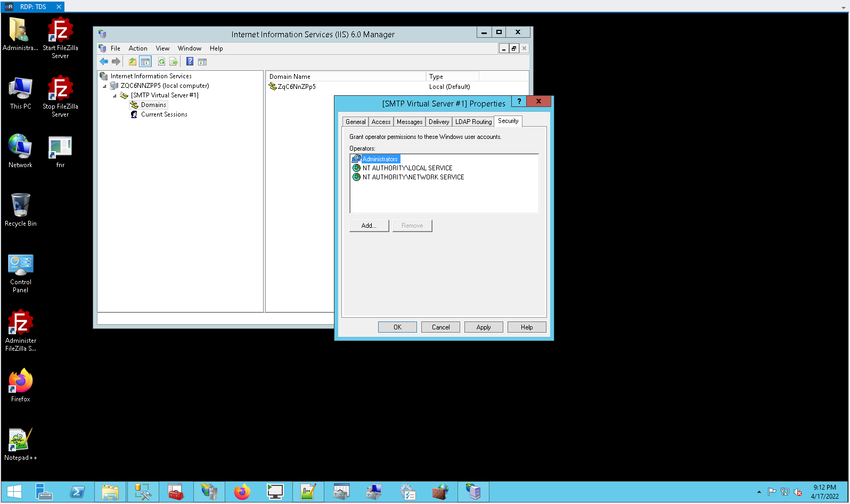Select the Administrator folder desktop icon

coord(21,34)
